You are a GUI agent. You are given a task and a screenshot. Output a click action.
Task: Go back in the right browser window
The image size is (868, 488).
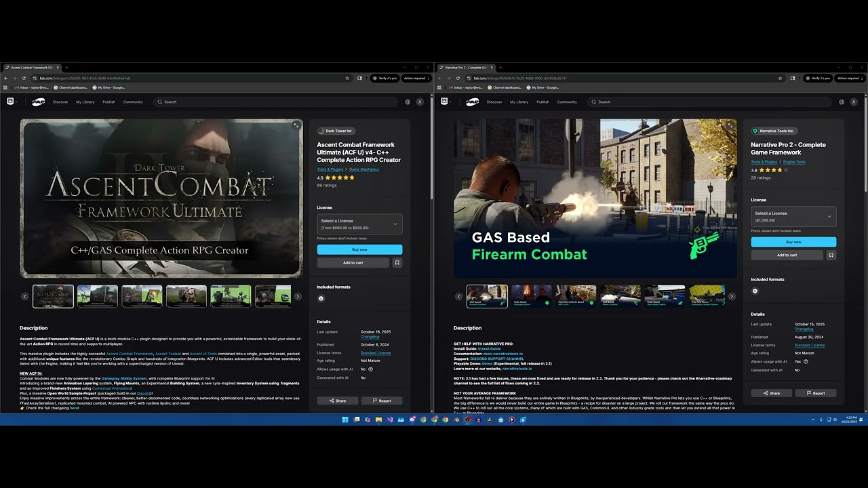pyautogui.click(x=440, y=78)
